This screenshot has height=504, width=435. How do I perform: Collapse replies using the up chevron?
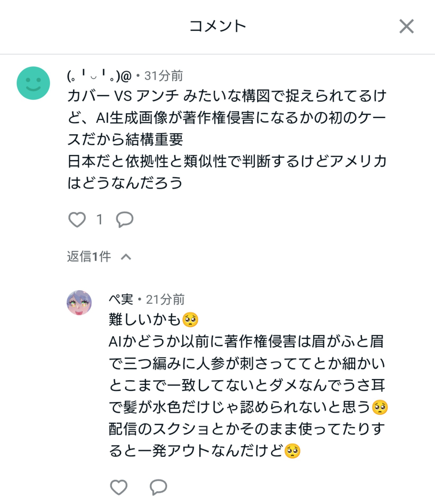126,257
